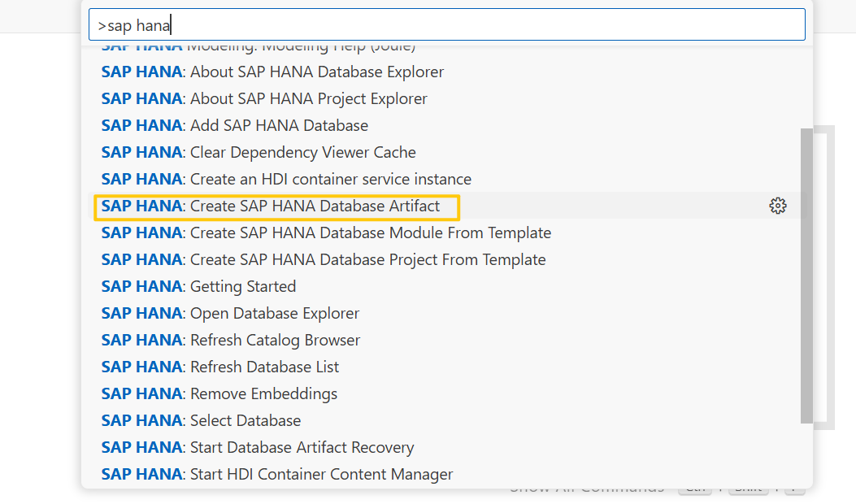The height and width of the screenshot is (504, 856).
Task: Select About SAP HANA Project Explorer command
Action: 446,98
